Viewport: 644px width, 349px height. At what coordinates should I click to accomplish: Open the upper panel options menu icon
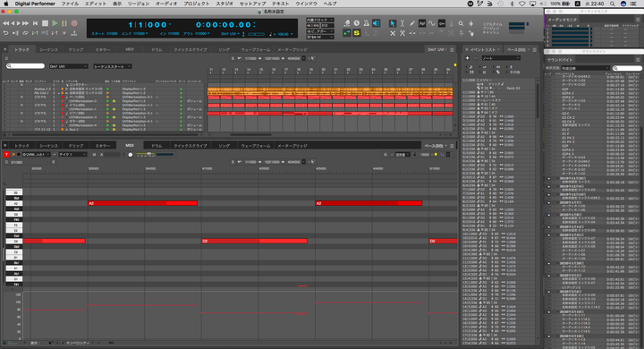click(x=452, y=50)
